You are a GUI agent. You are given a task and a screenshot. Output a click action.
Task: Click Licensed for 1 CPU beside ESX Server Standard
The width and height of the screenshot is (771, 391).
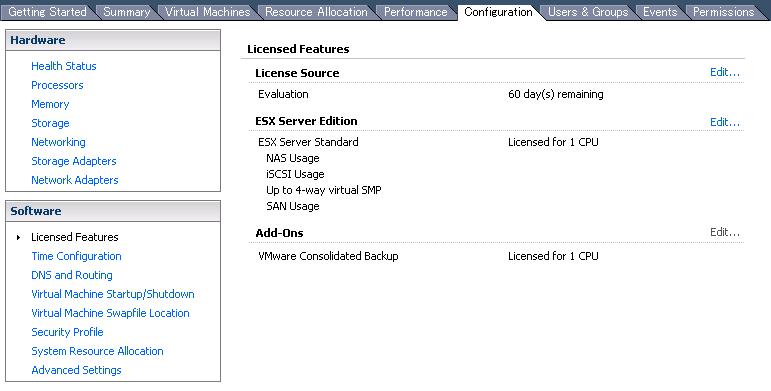click(x=553, y=142)
